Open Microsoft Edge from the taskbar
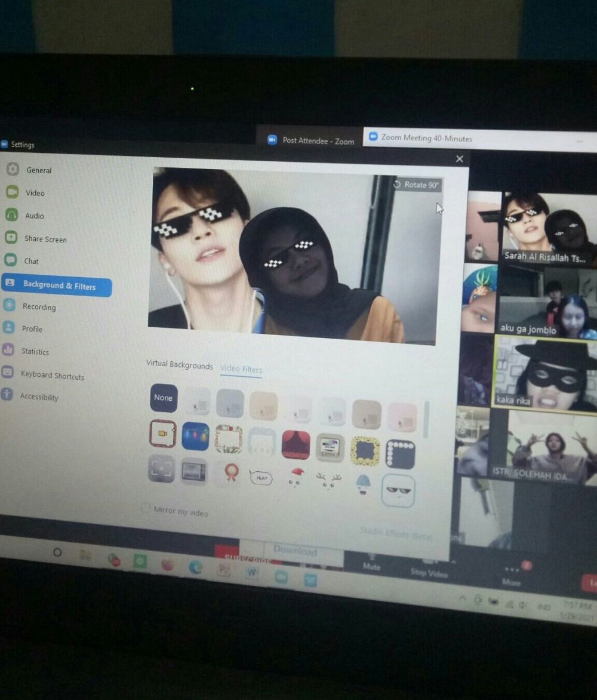 (x=195, y=567)
